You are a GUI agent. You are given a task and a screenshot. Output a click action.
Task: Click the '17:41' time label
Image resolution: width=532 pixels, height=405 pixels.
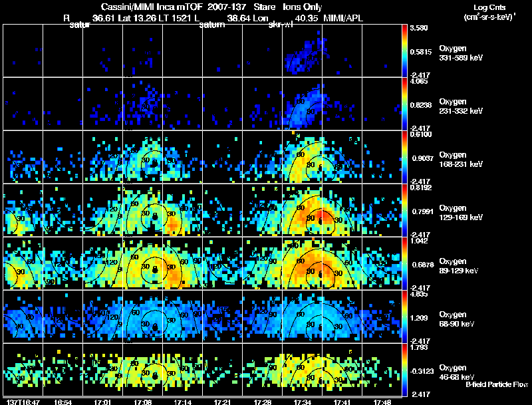click(342, 402)
